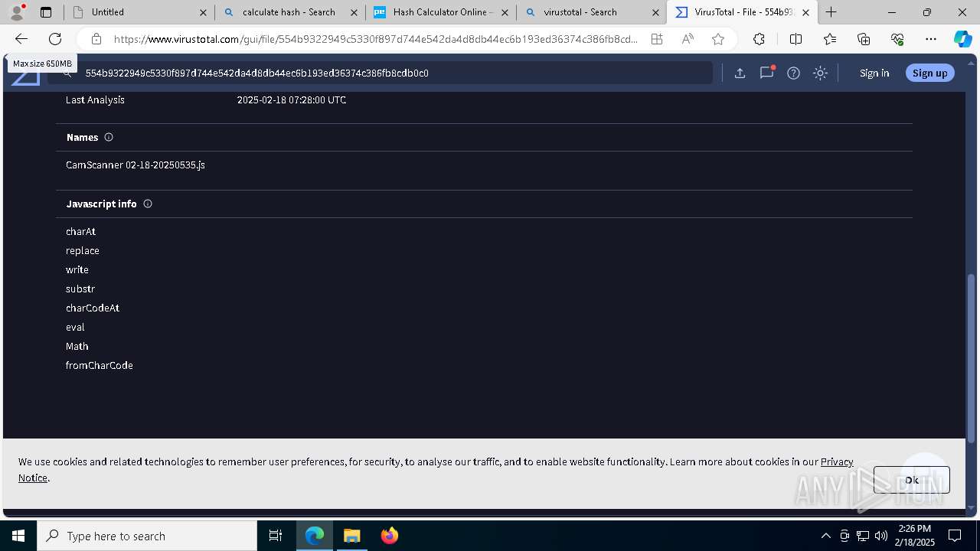View site information lock icon
Viewport: 980px width, 551px height.
96,39
